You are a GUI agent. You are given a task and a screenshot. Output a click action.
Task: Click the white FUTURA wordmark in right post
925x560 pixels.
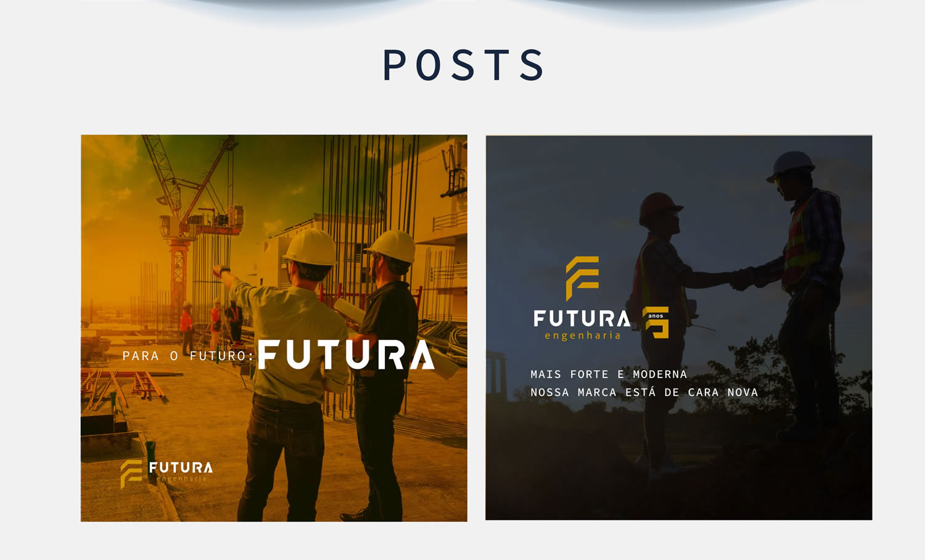[582, 319]
